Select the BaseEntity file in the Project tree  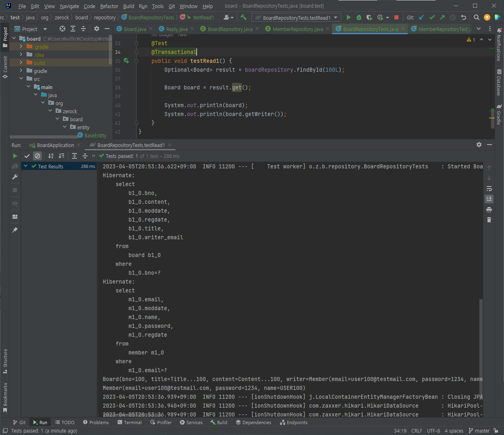92,136
